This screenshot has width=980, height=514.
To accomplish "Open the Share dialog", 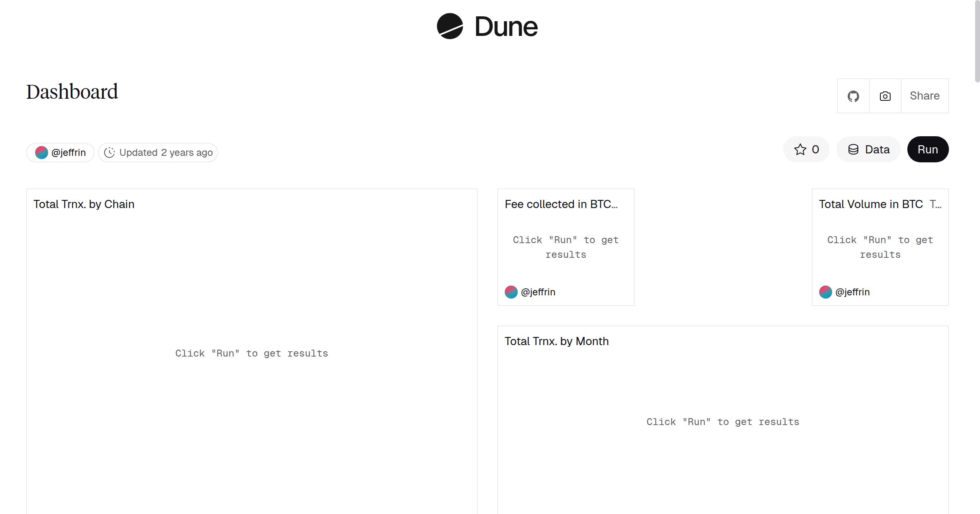I will tap(924, 96).
